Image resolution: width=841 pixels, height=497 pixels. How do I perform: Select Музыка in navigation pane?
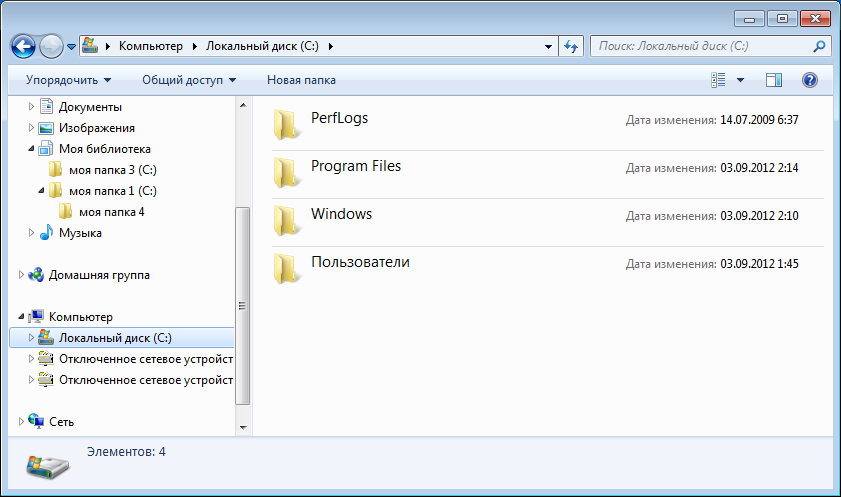(x=80, y=233)
